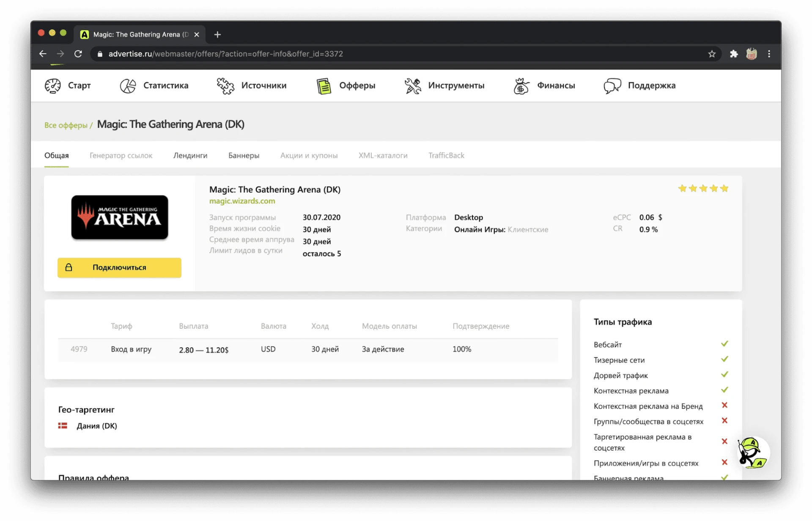Click the Таргетированная реклама в соцсетях traffic type

643,442
